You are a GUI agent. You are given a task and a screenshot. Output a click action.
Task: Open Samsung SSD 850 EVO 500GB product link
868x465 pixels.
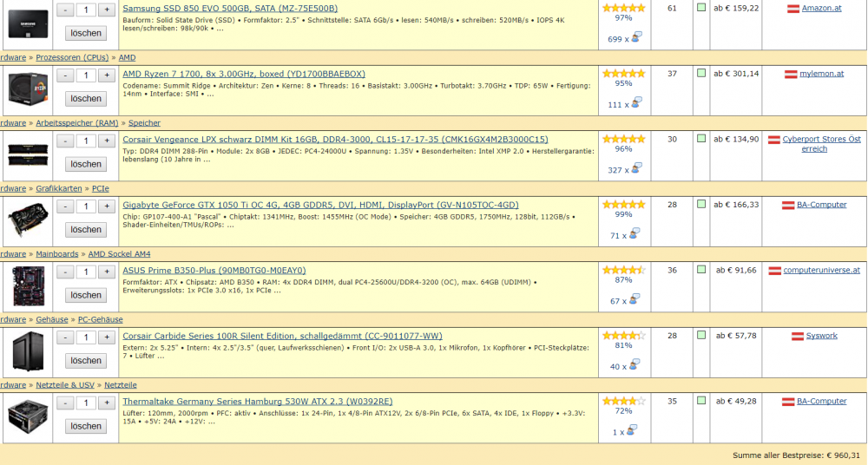click(230, 9)
